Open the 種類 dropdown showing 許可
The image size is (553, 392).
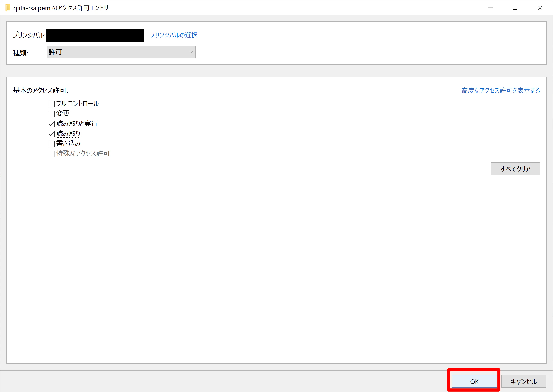[x=121, y=52]
